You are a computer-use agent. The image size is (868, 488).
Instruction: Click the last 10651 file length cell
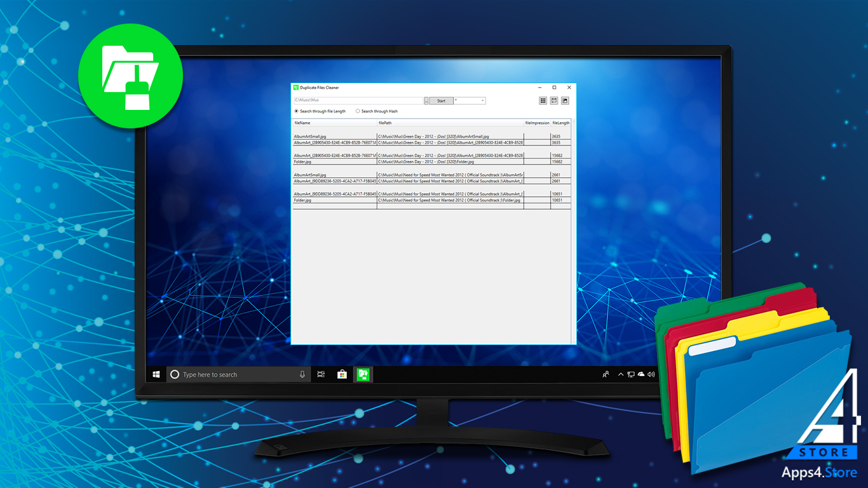[x=560, y=200]
